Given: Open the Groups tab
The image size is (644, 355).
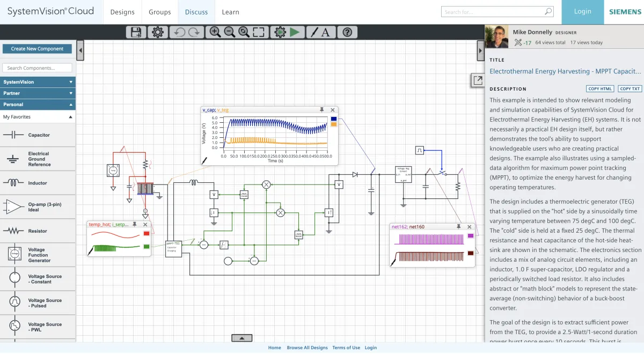Looking at the screenshot, I should pos(160,12).
